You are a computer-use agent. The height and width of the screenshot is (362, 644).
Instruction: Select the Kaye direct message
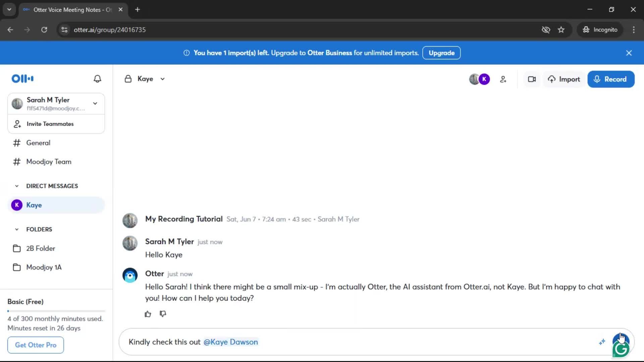[56, 205]
